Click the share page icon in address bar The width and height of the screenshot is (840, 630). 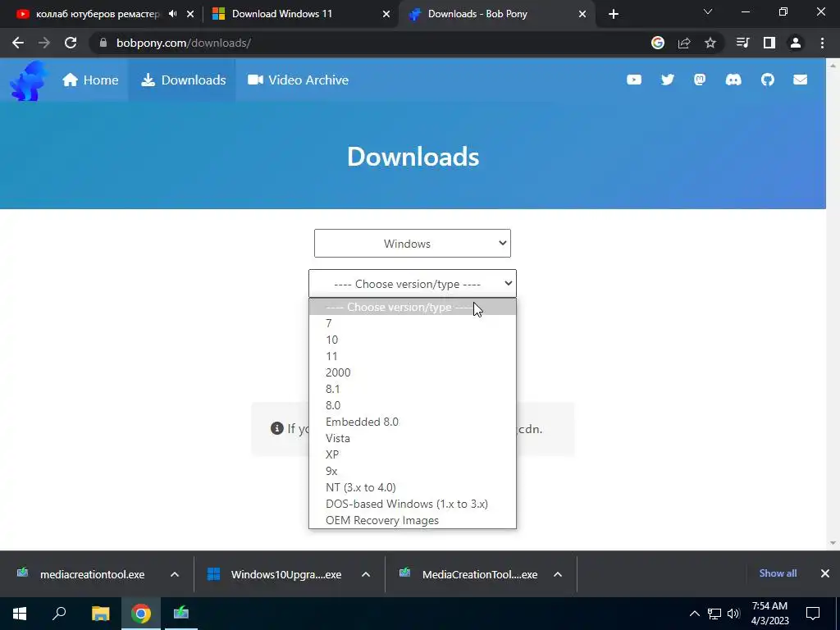(683, 43)
